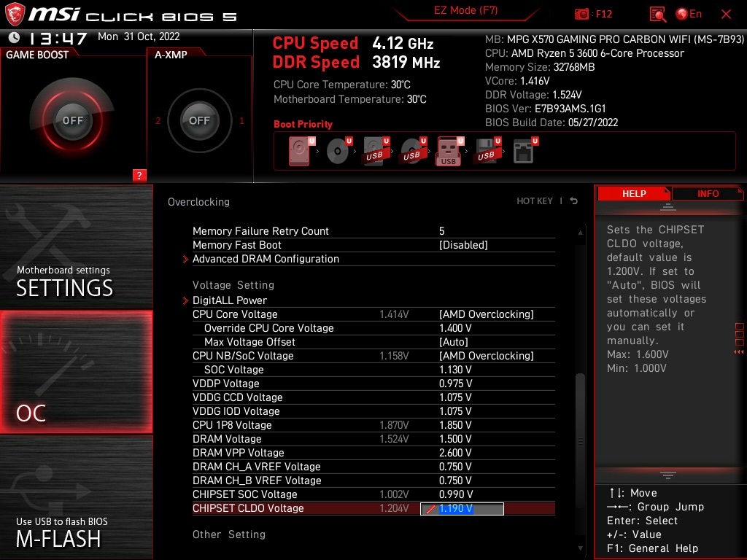This screenshot has height=560, width=747.
Task: Edit the DRAM CH_A VREF Voltage value
Action: click(x=455, y=466)
